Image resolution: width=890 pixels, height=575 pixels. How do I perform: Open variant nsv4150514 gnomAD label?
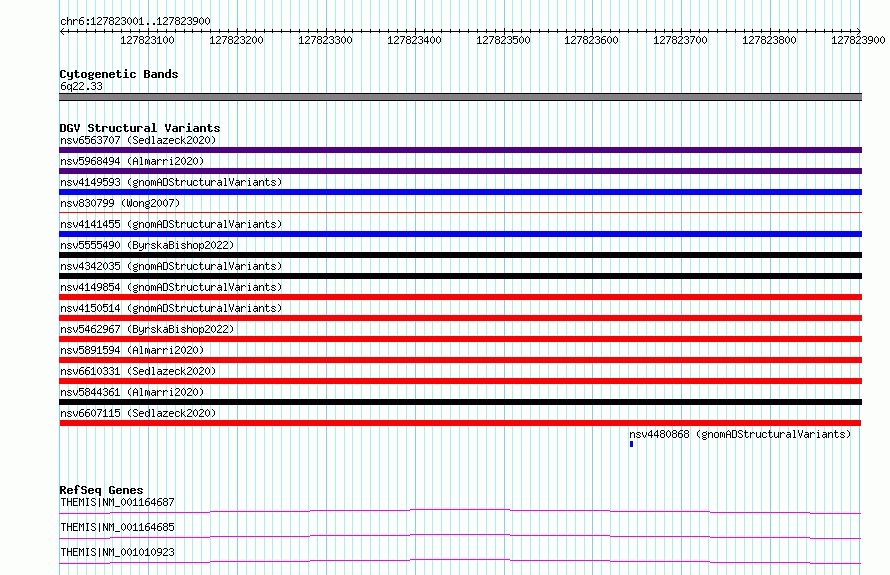tap(171, 308)
